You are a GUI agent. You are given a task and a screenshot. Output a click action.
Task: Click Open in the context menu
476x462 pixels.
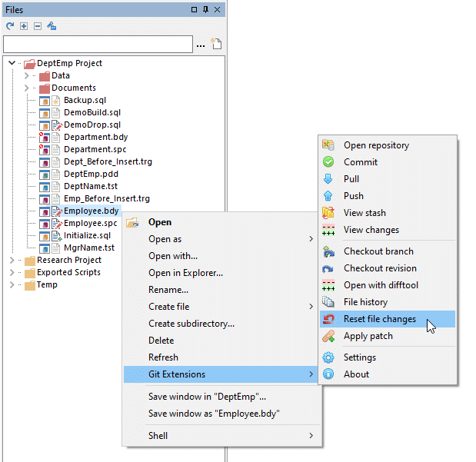point(222,222)
